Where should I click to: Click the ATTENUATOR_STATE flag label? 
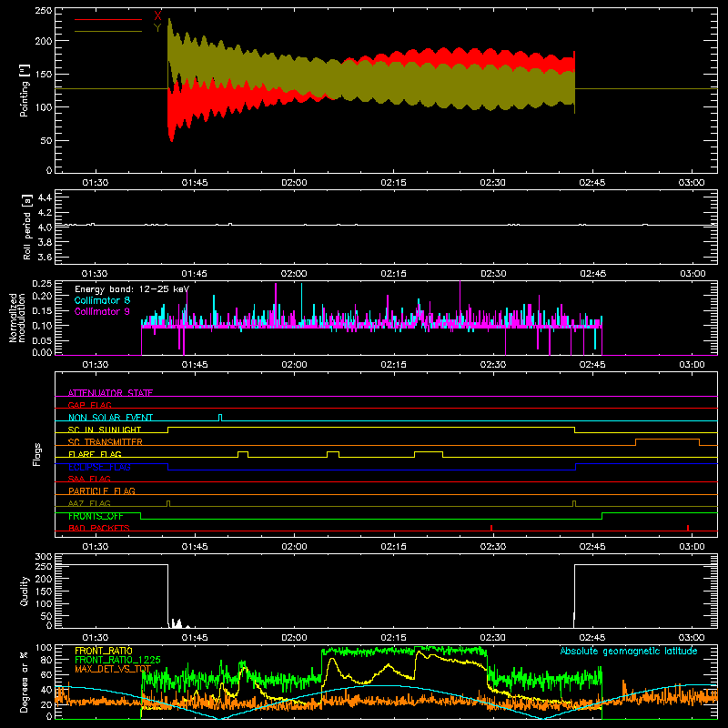point(110,393)
